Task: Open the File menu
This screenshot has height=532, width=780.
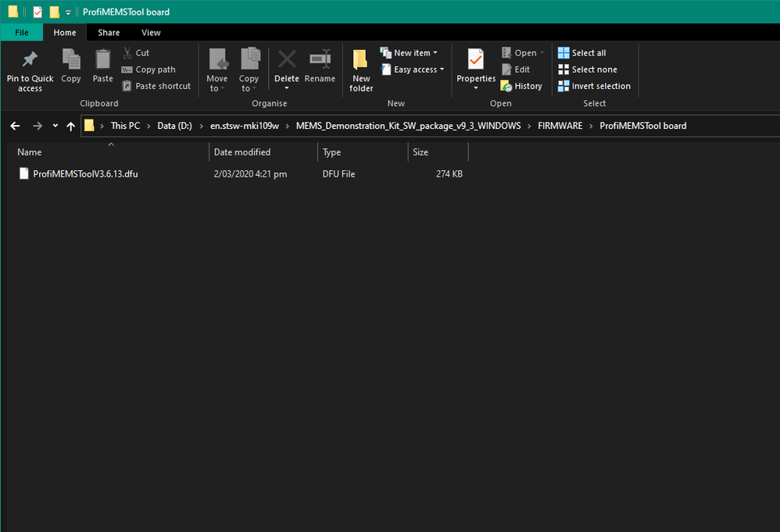Action: [x=22, y=32]
